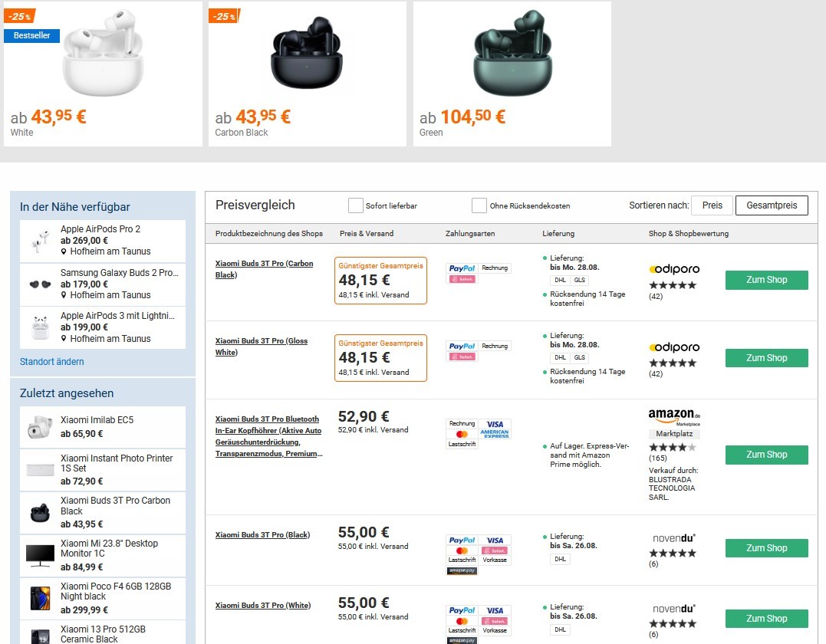Click the Rechnung badge in the Carbon Black row
The height and width of the screenshot is (644, 826).
(495, 268)
